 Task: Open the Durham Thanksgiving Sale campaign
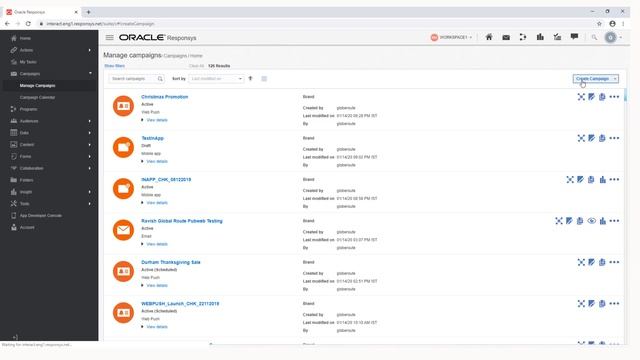click(171, 262)
